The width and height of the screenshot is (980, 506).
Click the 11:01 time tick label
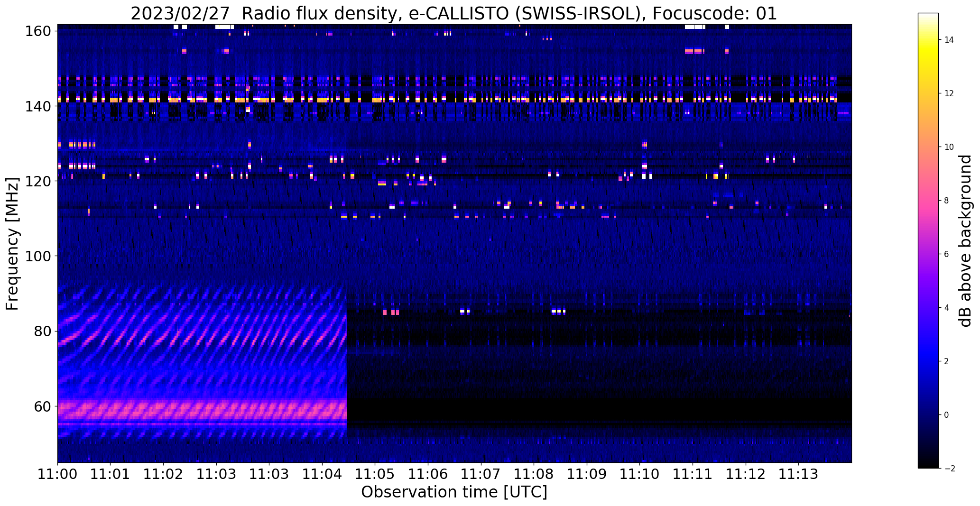tap(111, 474)
